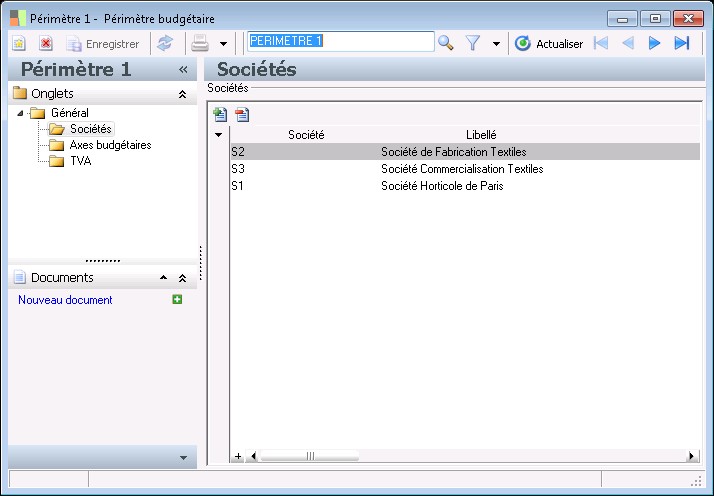
Task: Click the horizontal scrollbar left arrow
Action: 253,456
